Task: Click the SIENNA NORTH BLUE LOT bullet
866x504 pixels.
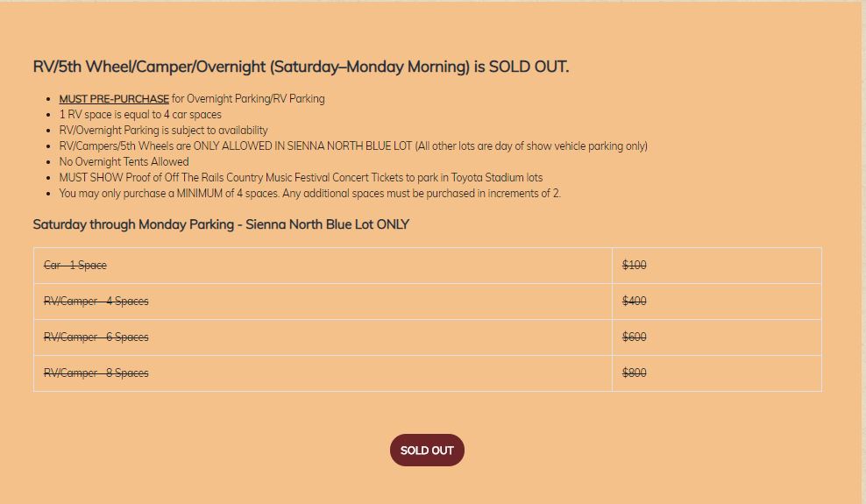Action: coord(353,146)
